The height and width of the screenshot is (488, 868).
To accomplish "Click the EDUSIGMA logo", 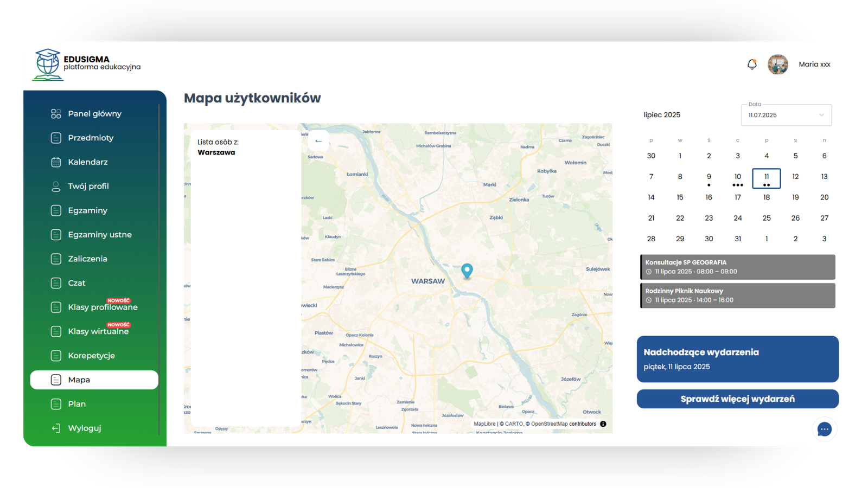I will [48, 65].
